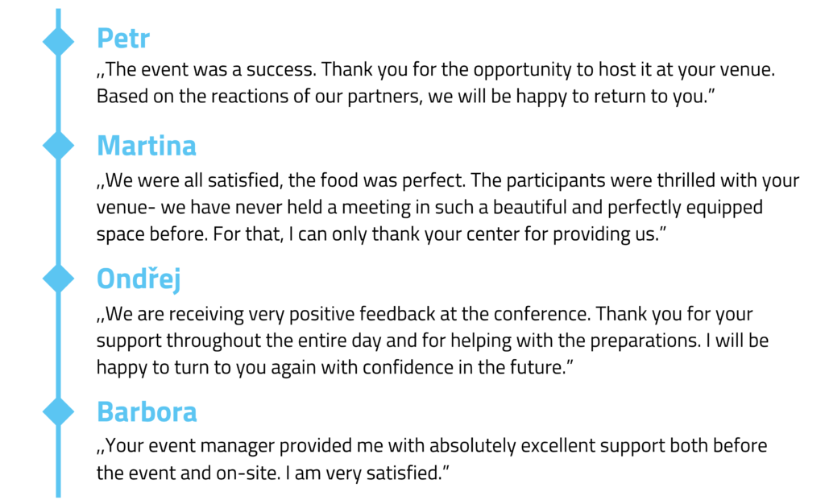The height and width of the screenshot is (504, 825).
Task: Click timeline line between Petr and Martina markers
Action: [x=58, y=93]
